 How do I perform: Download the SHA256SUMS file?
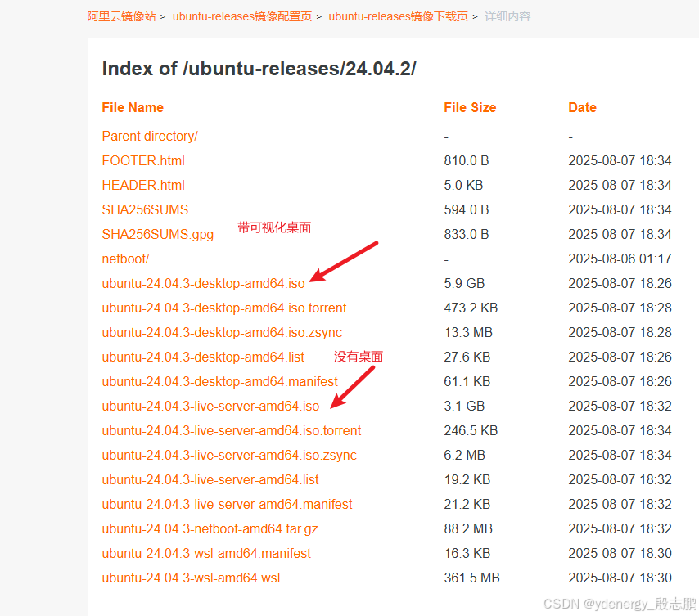[145, 209]
